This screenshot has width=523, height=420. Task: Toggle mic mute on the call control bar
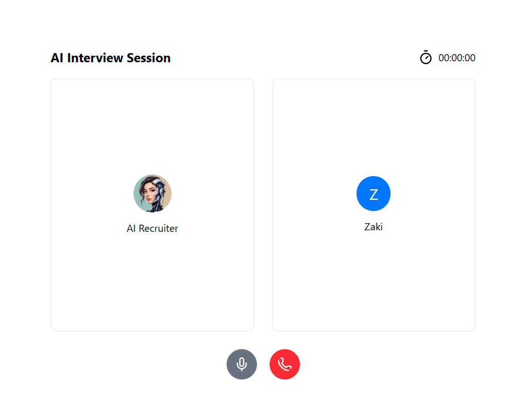coord(241,364)
